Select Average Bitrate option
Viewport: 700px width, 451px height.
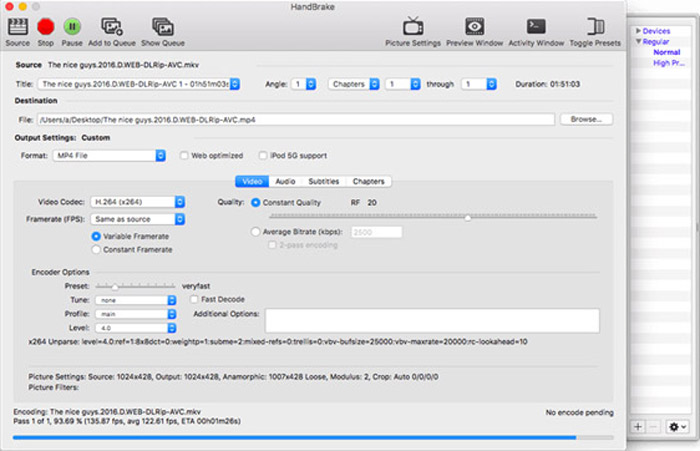[255, 232]
